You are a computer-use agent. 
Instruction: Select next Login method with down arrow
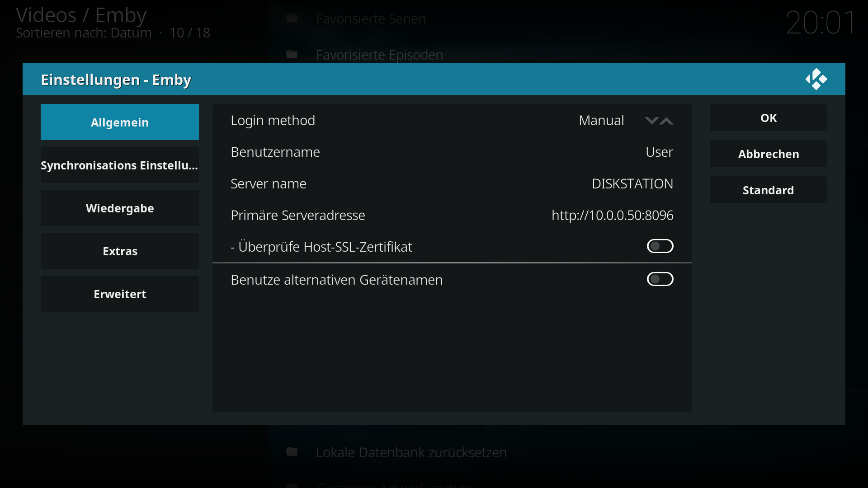pos(651,121)
